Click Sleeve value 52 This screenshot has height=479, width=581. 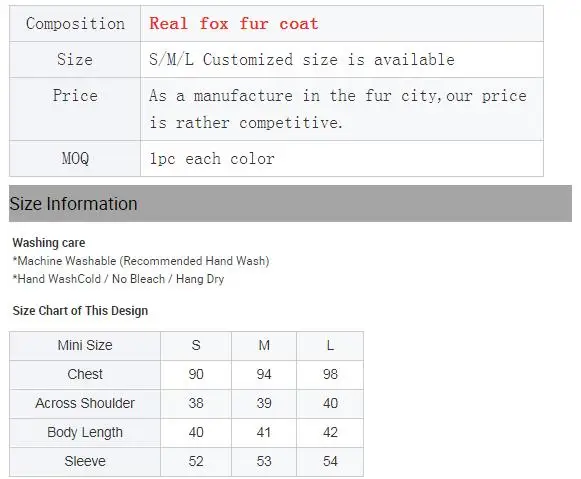tap(196, 462)
